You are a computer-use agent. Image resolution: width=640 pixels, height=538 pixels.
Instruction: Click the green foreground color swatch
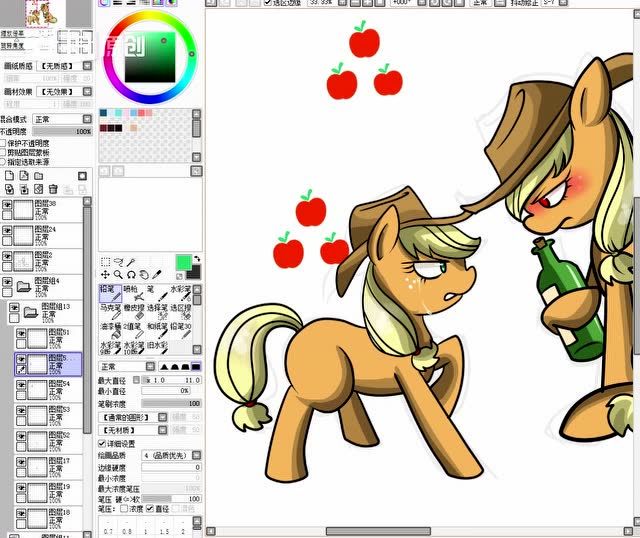click(183, 262)
